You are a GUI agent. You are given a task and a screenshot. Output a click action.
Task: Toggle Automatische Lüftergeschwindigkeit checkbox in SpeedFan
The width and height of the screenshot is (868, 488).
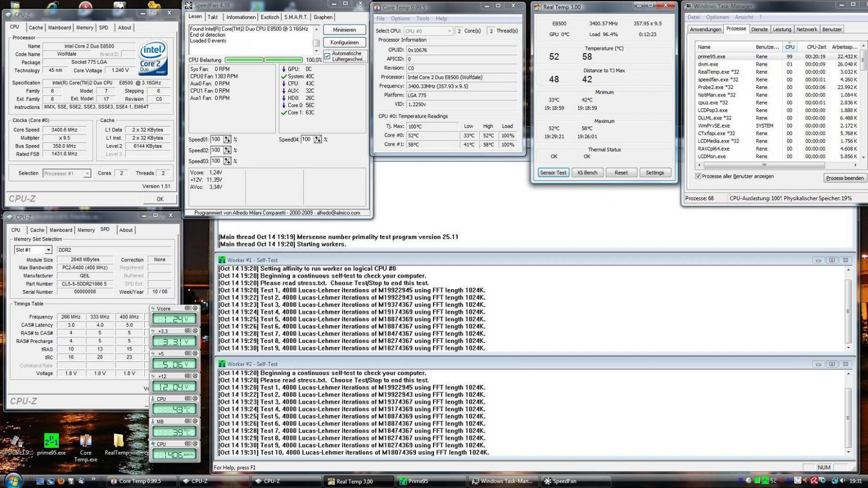tap(327, 56)
